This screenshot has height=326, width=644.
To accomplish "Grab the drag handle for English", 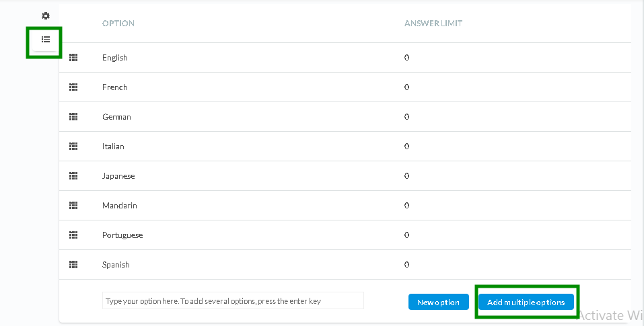I will click(73, 58).
